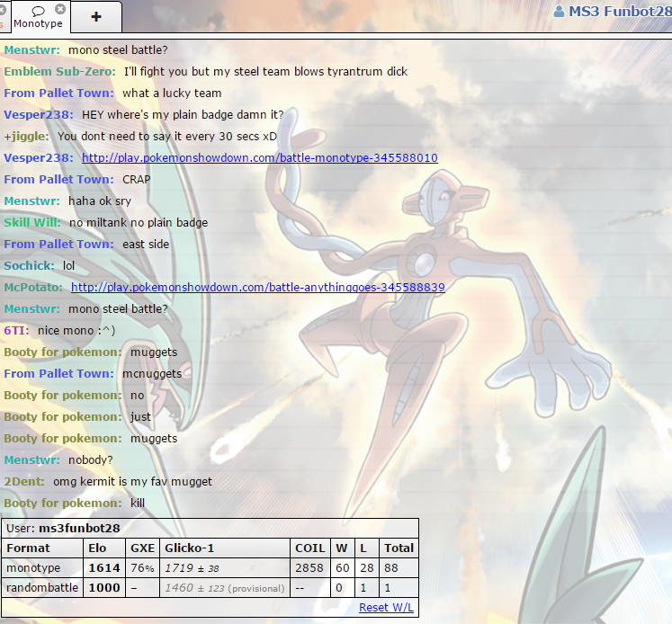
Task: Click username Skill Will in chat
Action: [32, 223]
